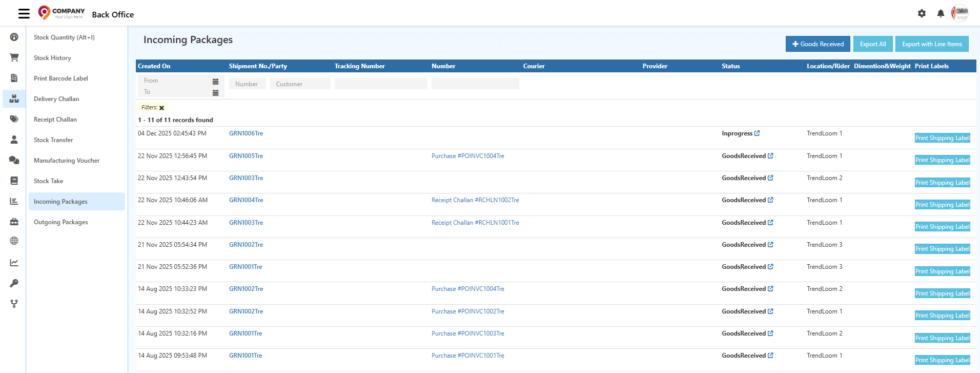Screen dimensions: 980x373
Task: Print Shipping Label for GRN1006Tre row
Action: click(942, 138)
